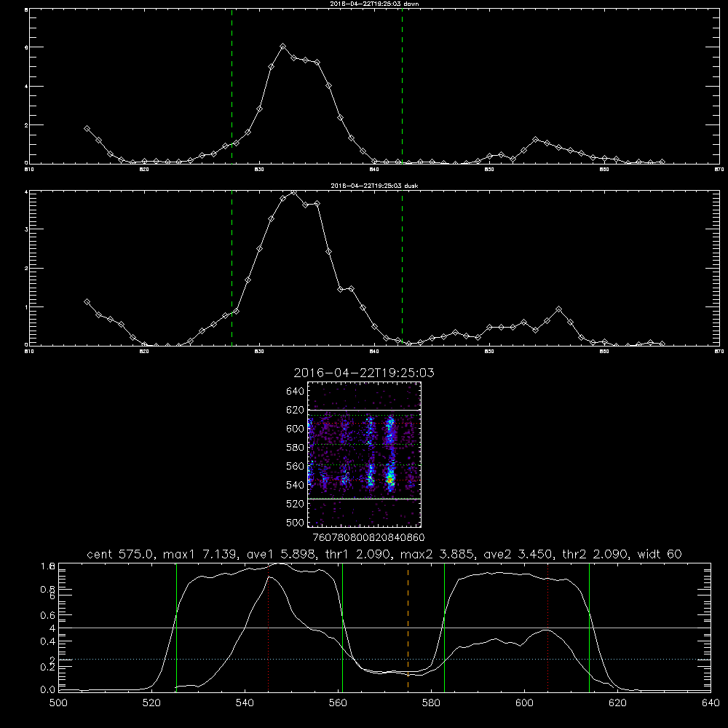
Task: Click the y-axis label '500' beside spectral image
Action: click(x=295, y=522)
